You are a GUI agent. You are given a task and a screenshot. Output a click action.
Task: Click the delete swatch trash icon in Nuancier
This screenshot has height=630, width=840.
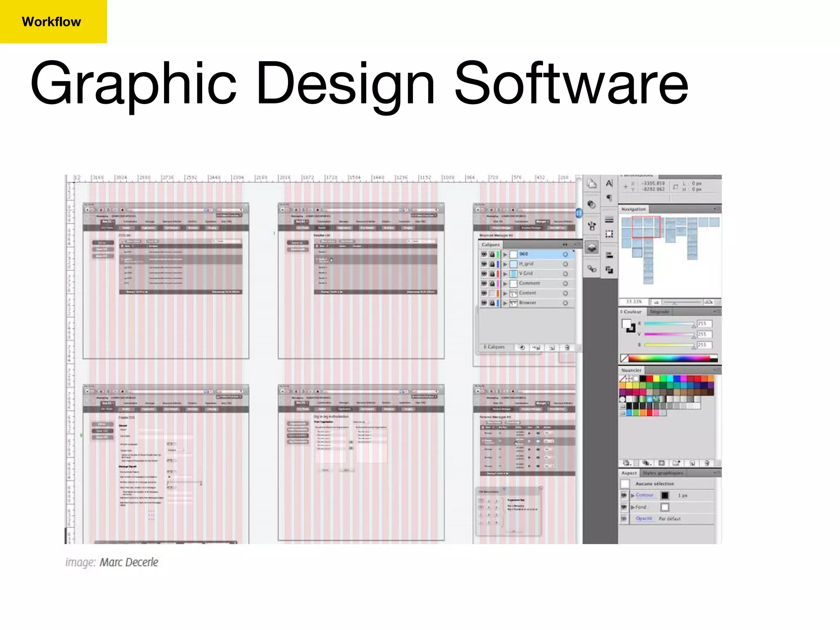coord(707,463)
